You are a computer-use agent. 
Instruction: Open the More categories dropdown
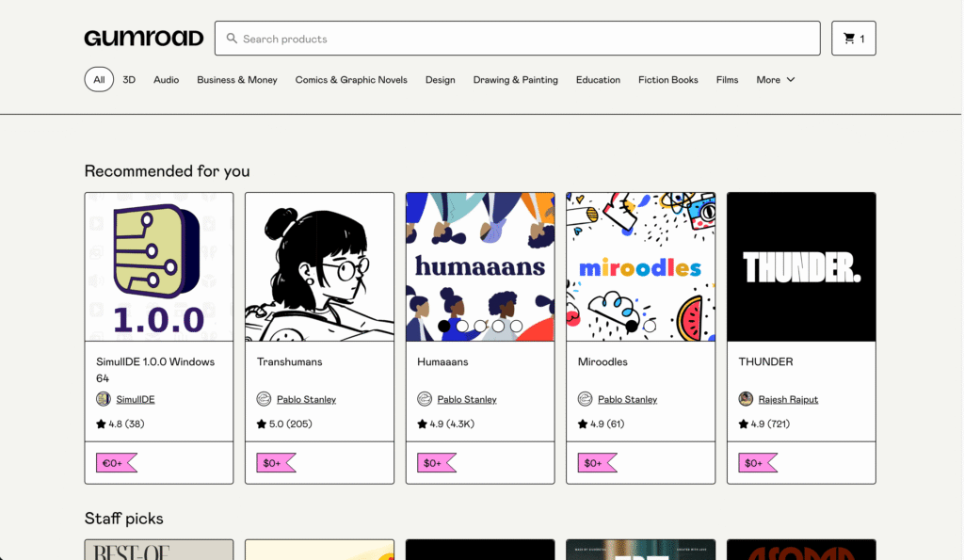click(x=774, y=80)
